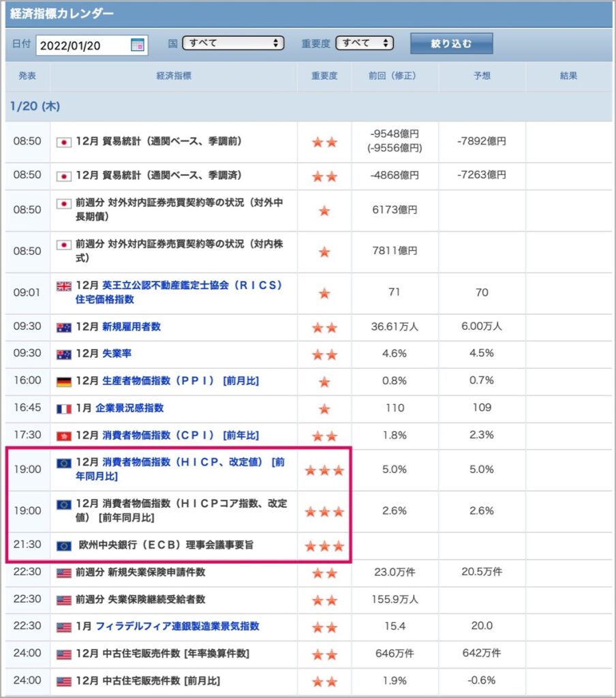Click Japan flag beside 季調前 trade statistics
This screenshot has height=698, width=616.
pos(63,142)
